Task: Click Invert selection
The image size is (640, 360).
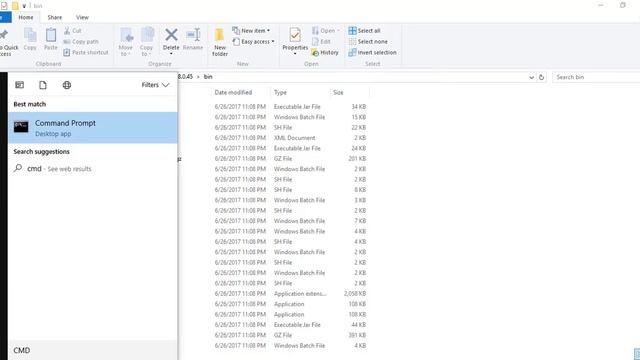Action: pos(372,53)
